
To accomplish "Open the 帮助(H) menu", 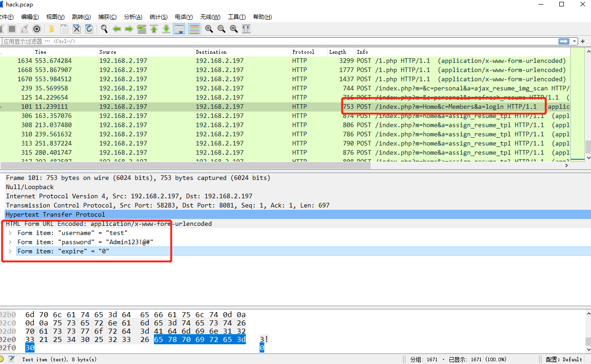I will click(262, 17).
